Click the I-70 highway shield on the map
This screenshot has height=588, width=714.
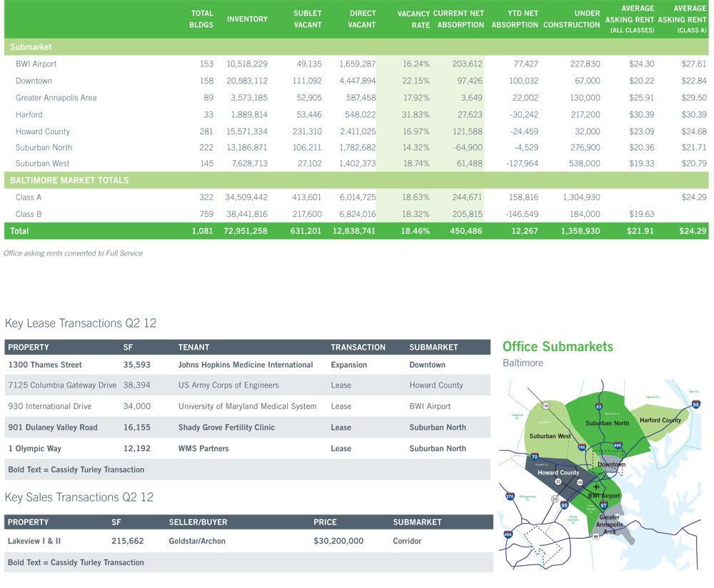(x=535, y=457)
